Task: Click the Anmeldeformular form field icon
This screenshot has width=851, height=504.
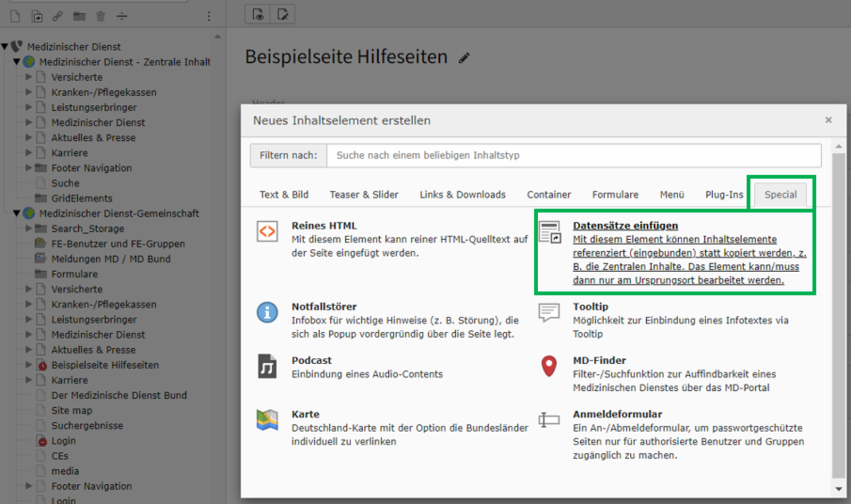Action: (549, 420)
